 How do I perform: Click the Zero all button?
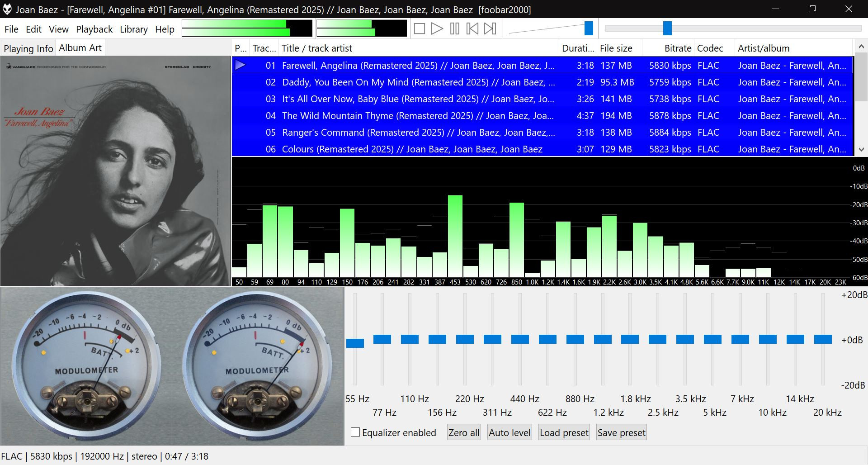pos(464,433)
